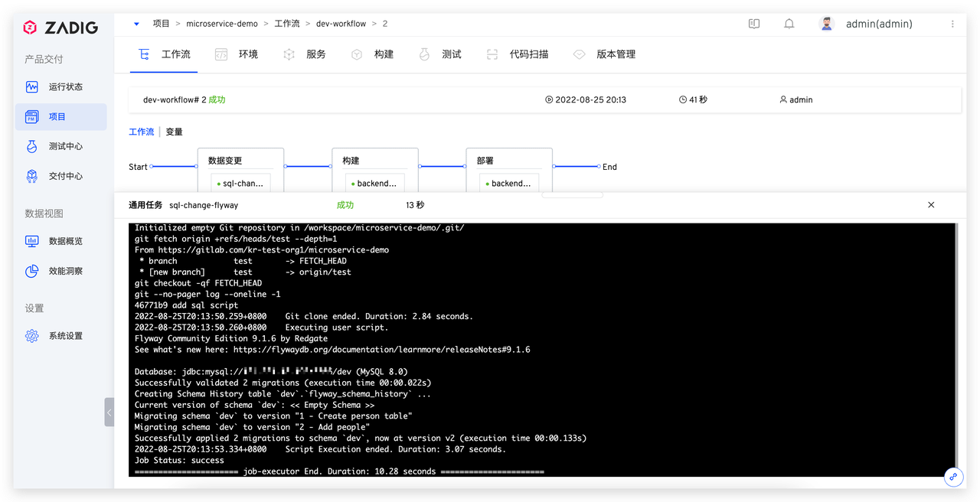Screen dimensions: 980x502
Task: Collapse the sidebar using the handle
Action: pyautogui.click(x=109, y=412)
